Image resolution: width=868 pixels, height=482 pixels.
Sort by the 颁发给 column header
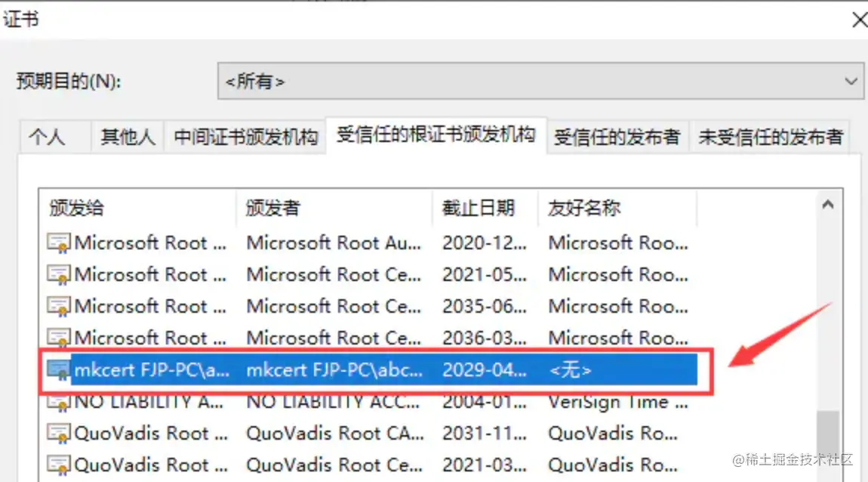coord(138,209)
